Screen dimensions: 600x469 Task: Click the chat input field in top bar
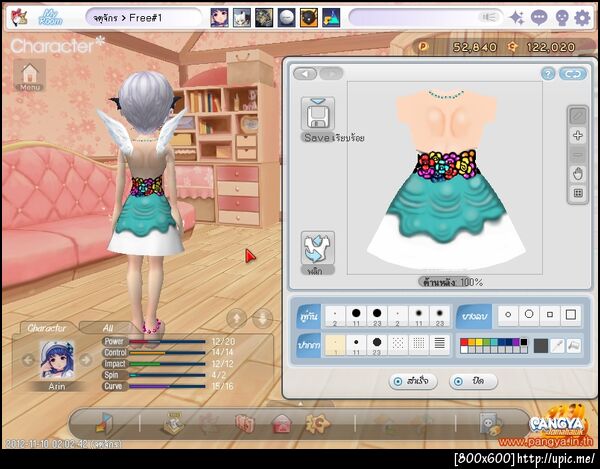[x=426, y=18]
